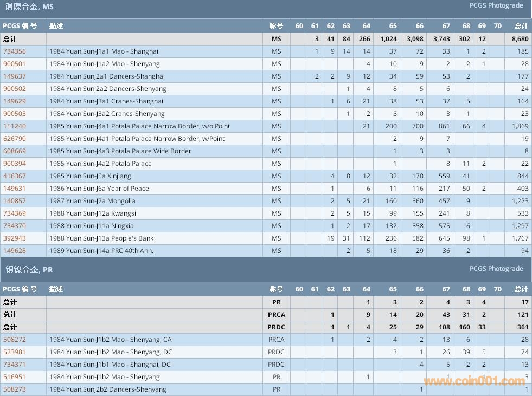Screen dimensions: 532x396
Task: Open coin entry 149637 Dancers-Shanghai
Action: click(x=15, y=76)
